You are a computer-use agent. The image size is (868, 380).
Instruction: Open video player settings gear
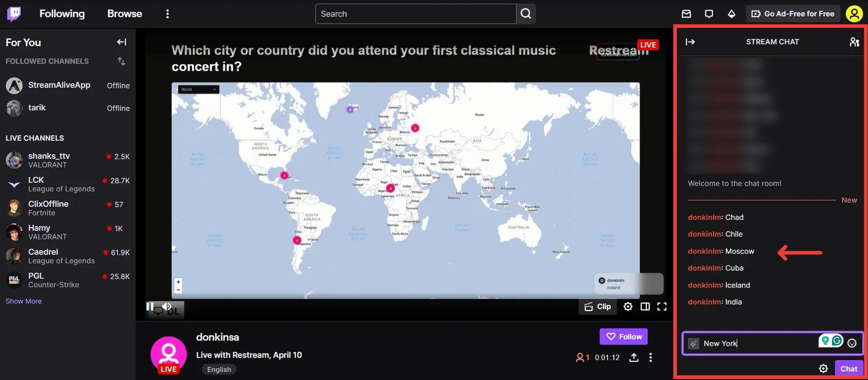(628, 307)
